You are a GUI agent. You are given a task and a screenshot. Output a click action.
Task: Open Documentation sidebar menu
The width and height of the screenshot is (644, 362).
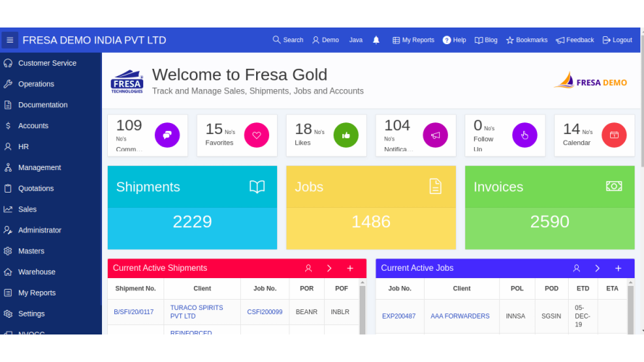click(51, 105)
